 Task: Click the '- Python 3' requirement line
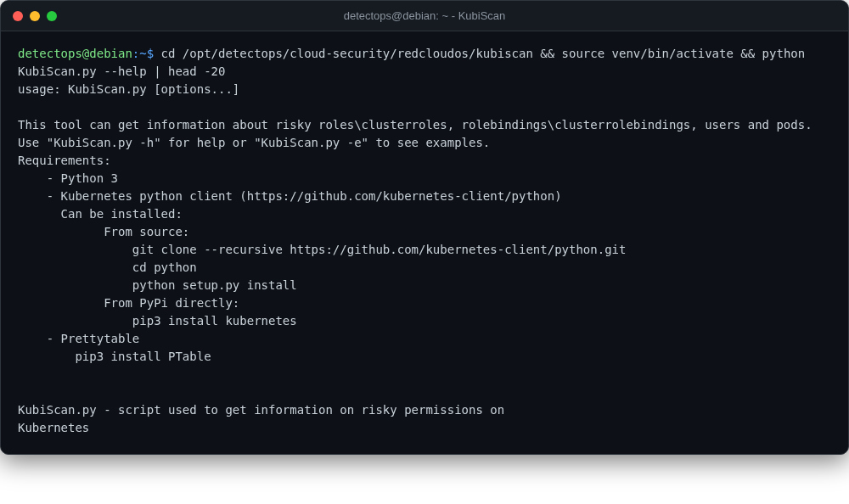[82, 179]
